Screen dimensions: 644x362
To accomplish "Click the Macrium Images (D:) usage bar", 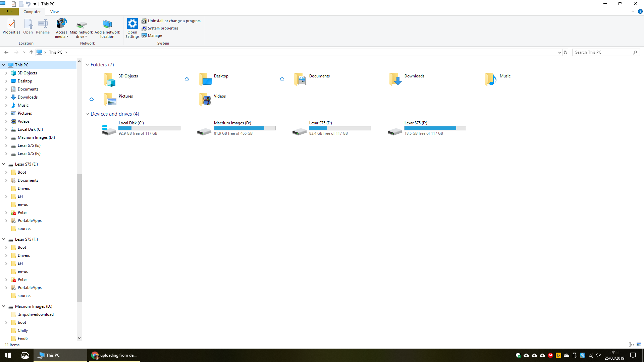I will [245, 128].
